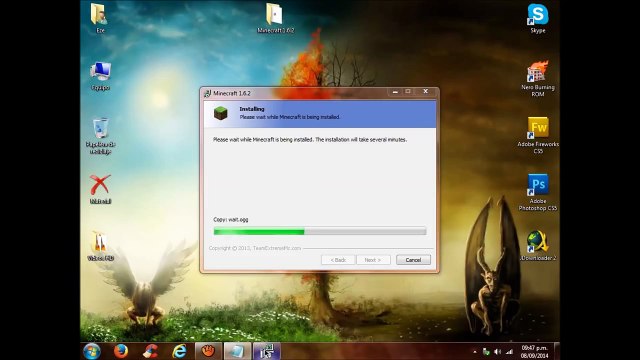Viewport: 640px width, 360px height.
Task: Select the red X desktop icon
Action: tap(100, 190)
